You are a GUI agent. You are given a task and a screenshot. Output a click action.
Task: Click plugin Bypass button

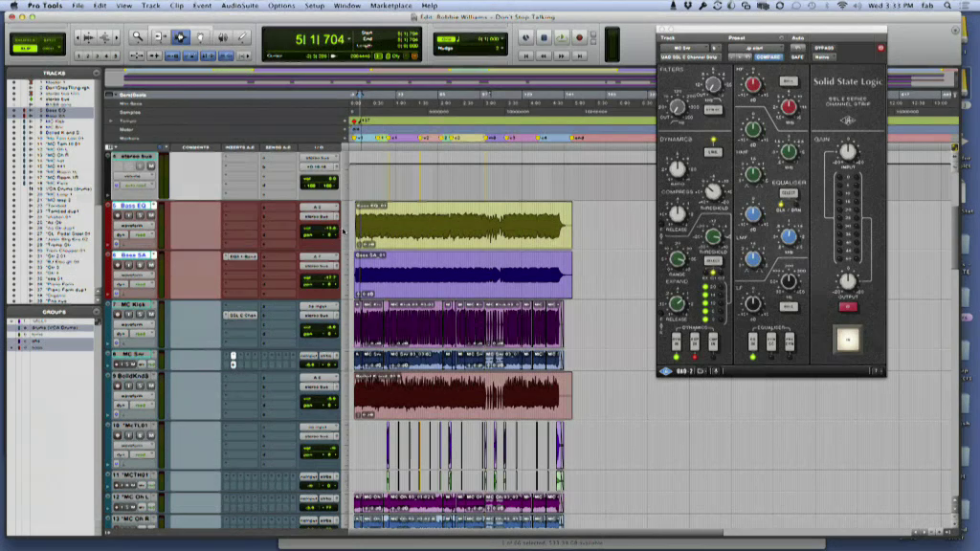(824, 48)
